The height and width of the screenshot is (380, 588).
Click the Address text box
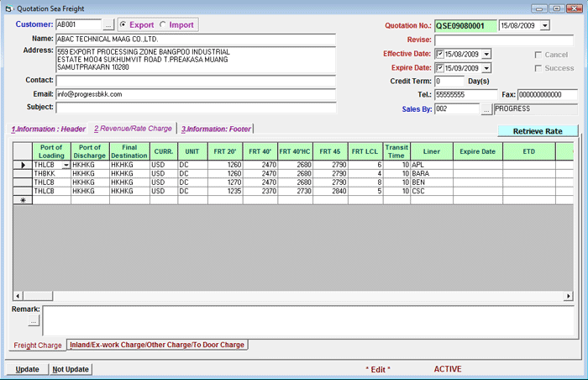196,60
